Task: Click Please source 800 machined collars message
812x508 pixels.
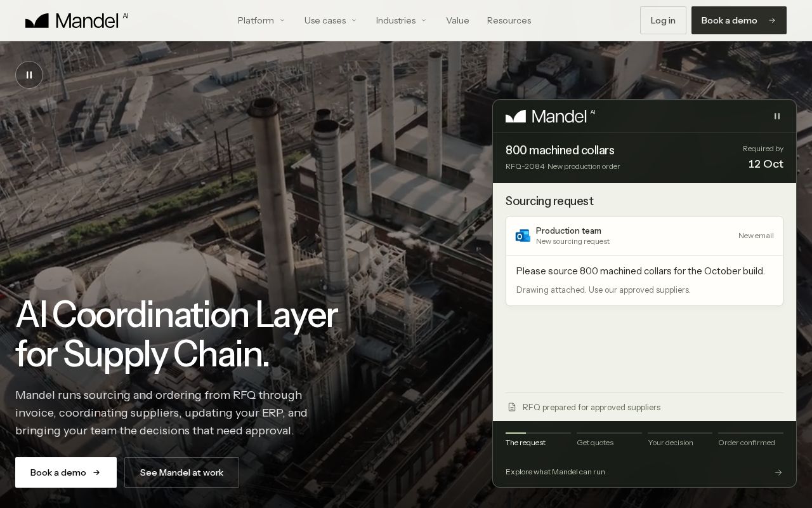Action: [640, 271]
